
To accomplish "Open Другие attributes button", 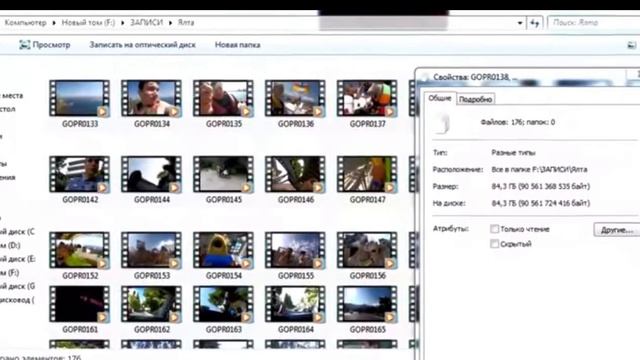I will coord(617,230).
